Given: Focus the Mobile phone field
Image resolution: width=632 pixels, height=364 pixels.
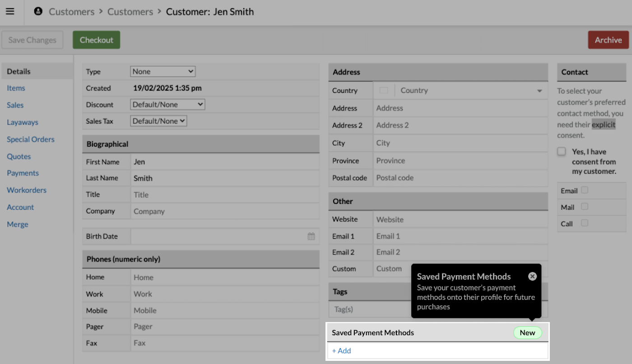Looking at the screenshot, I should 225,310.
